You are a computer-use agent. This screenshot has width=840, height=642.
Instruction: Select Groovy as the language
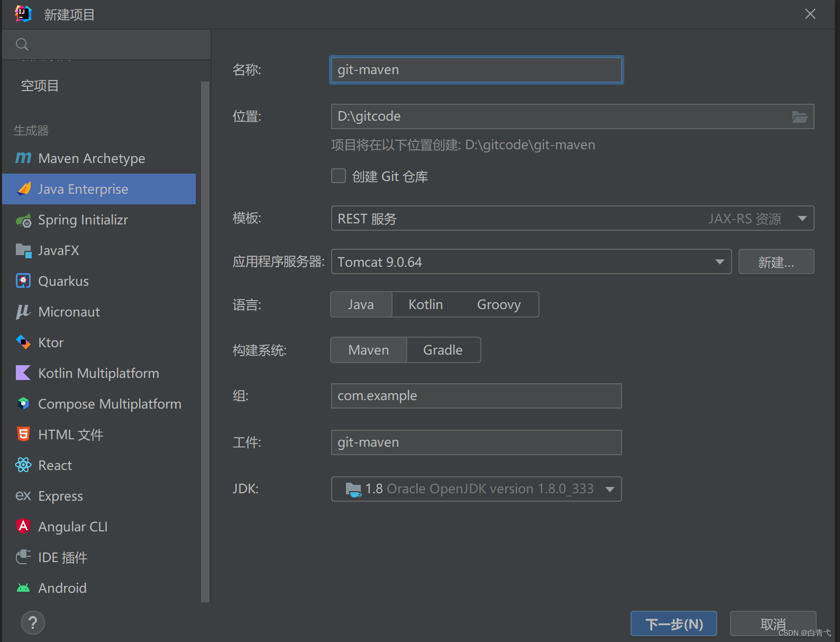tap(499, 304)
